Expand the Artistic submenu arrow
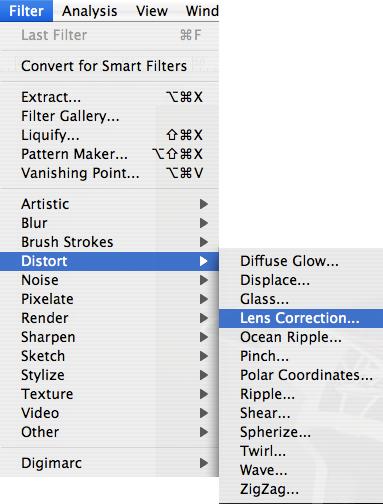The height and width of the screenshot is (504, 383). pyautogui.click(x=204, y=204)
